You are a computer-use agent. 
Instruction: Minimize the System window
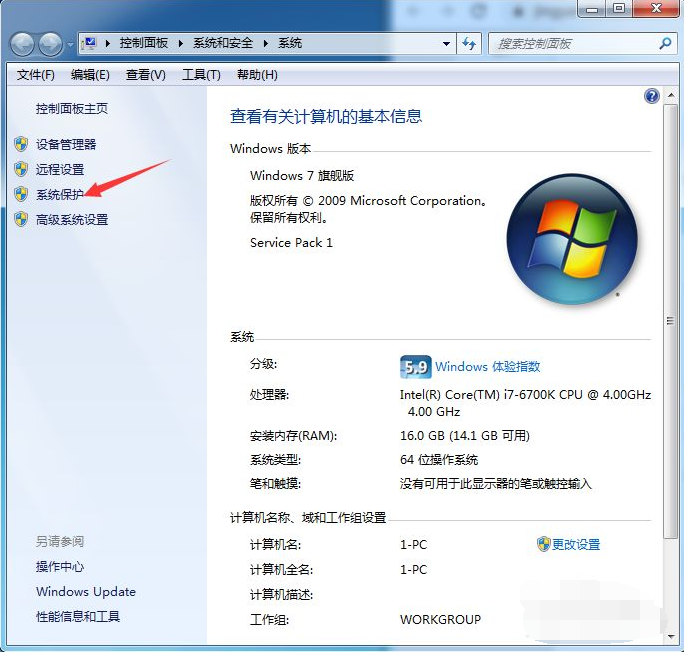click(x=592, y=9)
